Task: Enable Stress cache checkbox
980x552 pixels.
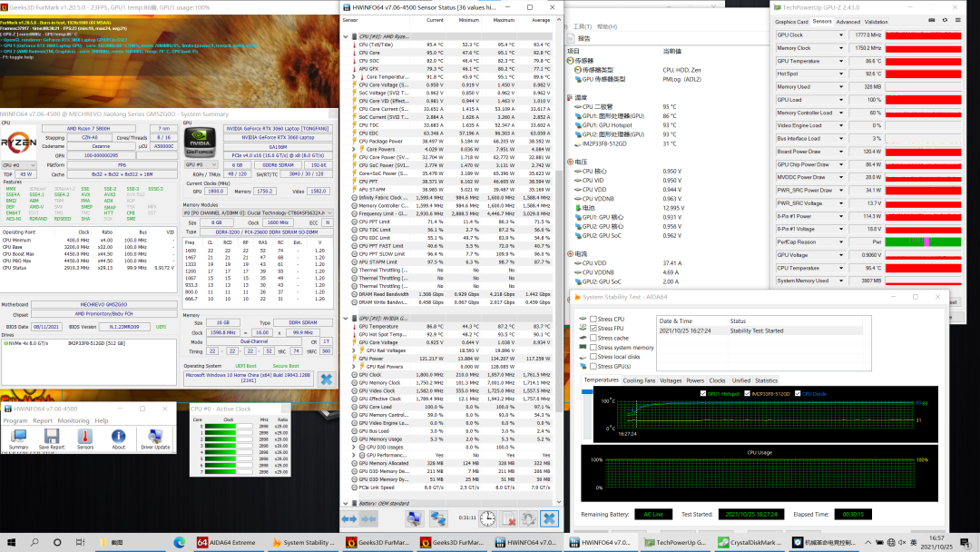Action: click(593, 338)
